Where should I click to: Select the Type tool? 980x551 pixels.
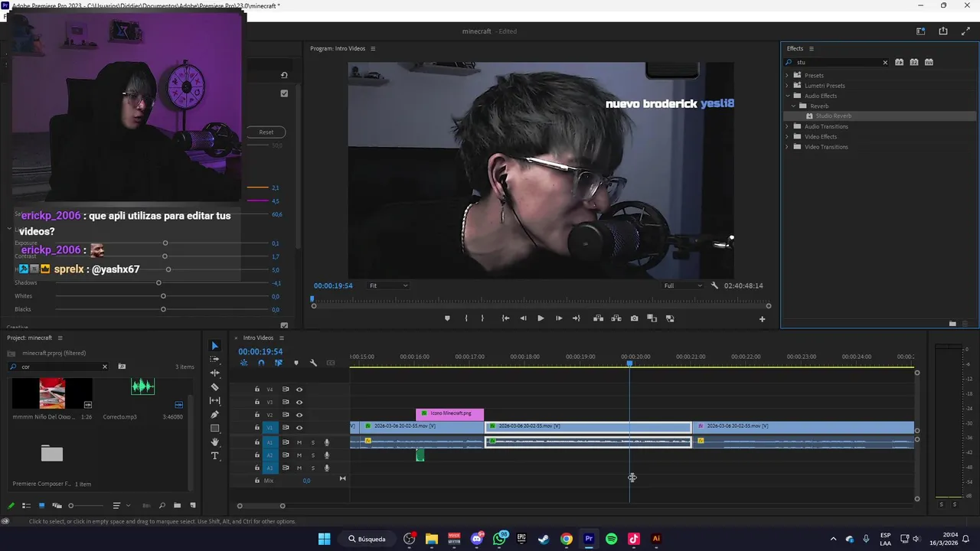click(214, 455)
